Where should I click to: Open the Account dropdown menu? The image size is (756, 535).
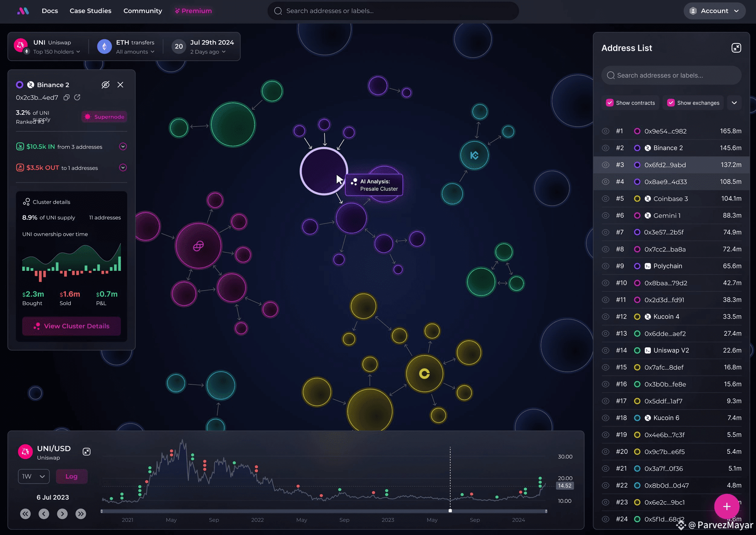[714, 11]
